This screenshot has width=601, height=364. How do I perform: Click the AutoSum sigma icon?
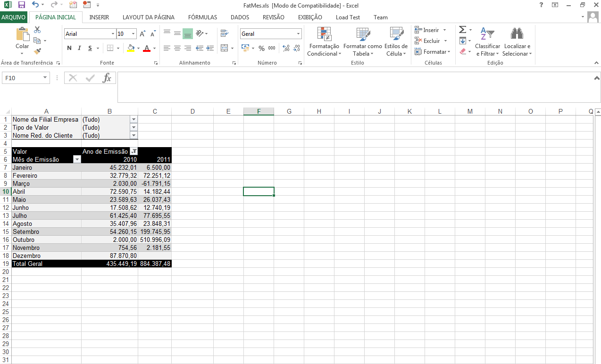click(462, 30)
